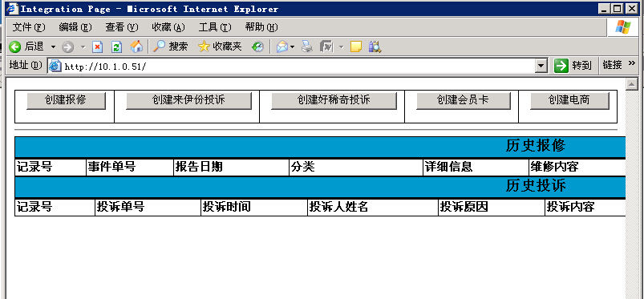Click the Mail envelope icon

pyautogui.click(x=282, y=46)
